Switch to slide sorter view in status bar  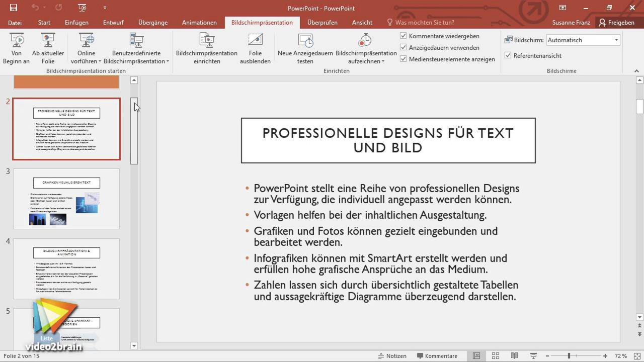(496, 356)
